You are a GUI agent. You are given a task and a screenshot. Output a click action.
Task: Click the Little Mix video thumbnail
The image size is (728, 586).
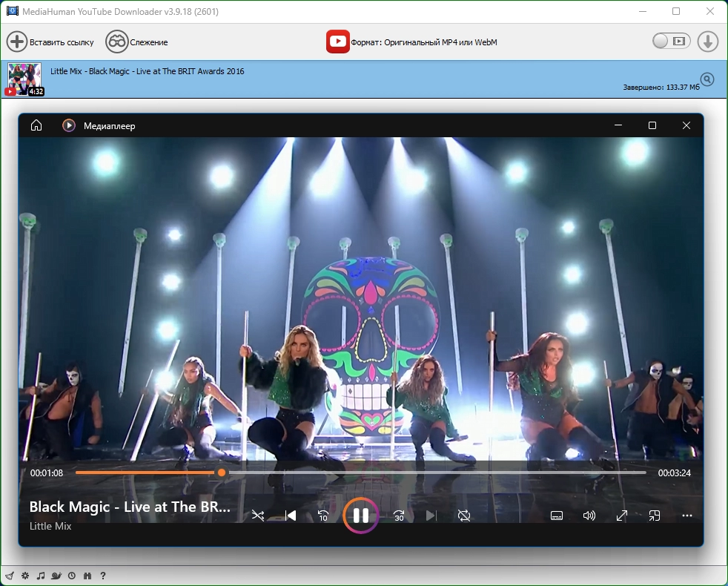[x=24, y=79]
